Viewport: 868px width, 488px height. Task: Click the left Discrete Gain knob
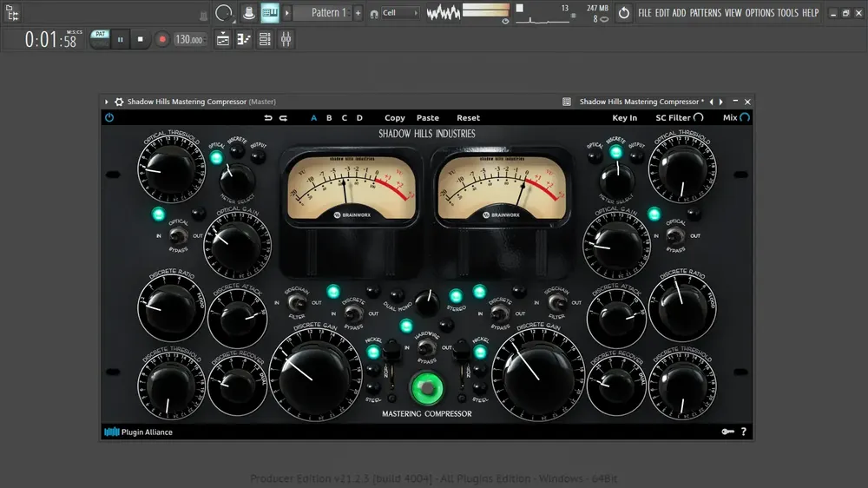pyautogui.click(x=314, y=376)
